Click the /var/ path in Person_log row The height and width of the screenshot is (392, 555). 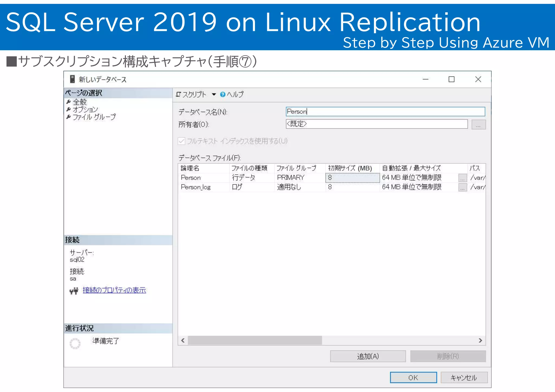478,187
